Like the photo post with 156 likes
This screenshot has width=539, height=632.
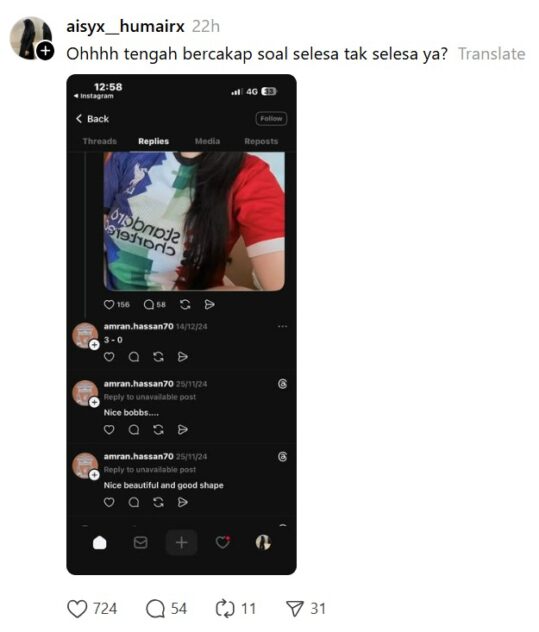pyautogui.click(x=109, y=304)
